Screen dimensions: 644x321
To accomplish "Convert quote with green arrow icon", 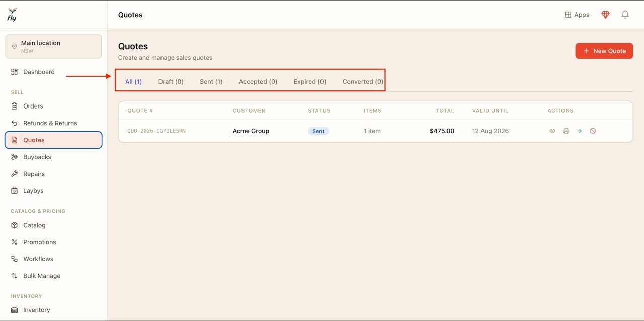I will [579, 131].
